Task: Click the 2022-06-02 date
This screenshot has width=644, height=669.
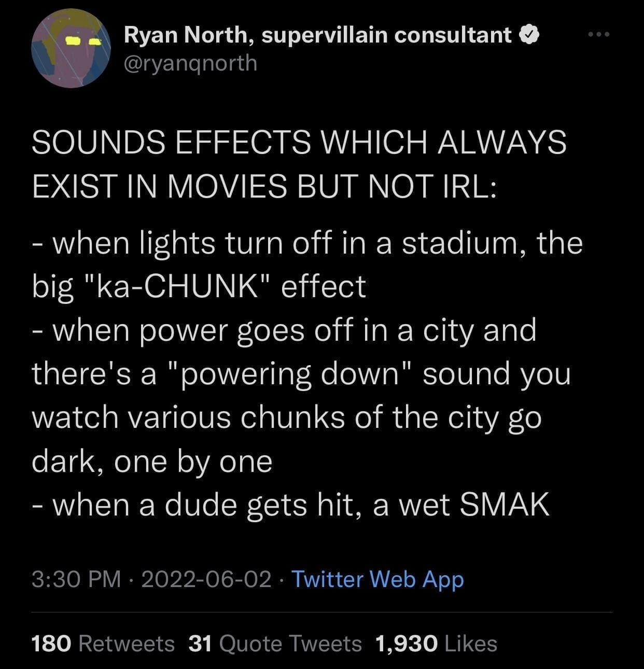Action: [206, 579]
